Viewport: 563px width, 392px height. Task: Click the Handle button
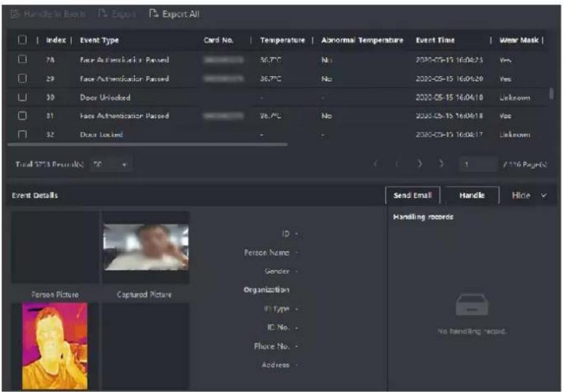(x=472, y=195)
